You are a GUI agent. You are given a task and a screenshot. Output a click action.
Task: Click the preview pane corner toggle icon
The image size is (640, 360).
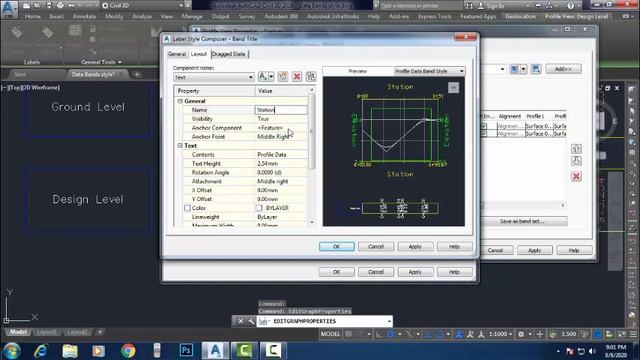453,88
